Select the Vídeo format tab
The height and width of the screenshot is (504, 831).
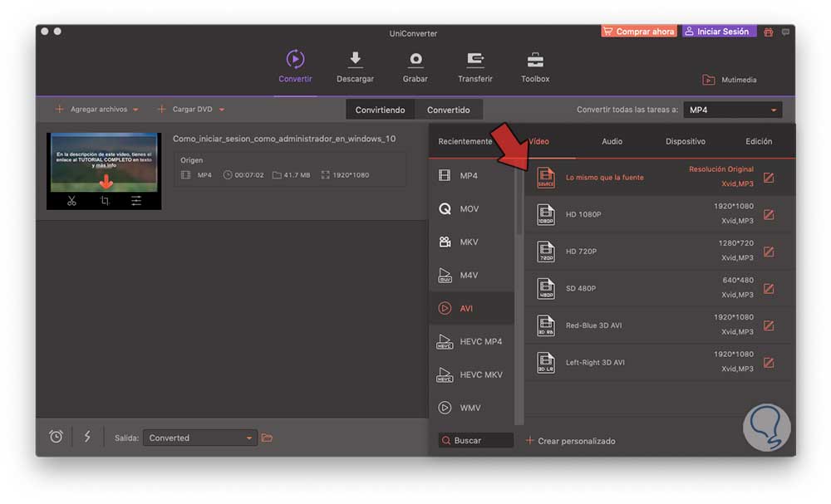coord(538,141)
